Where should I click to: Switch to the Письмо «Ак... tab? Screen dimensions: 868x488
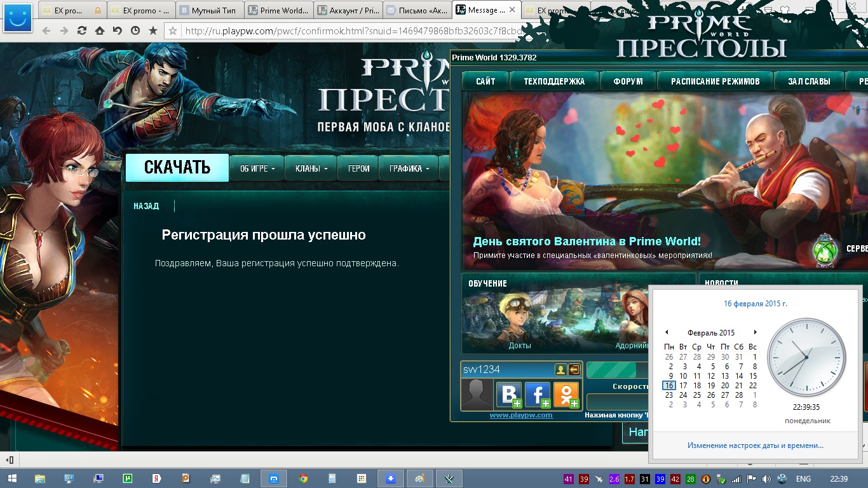pos(417,10)
